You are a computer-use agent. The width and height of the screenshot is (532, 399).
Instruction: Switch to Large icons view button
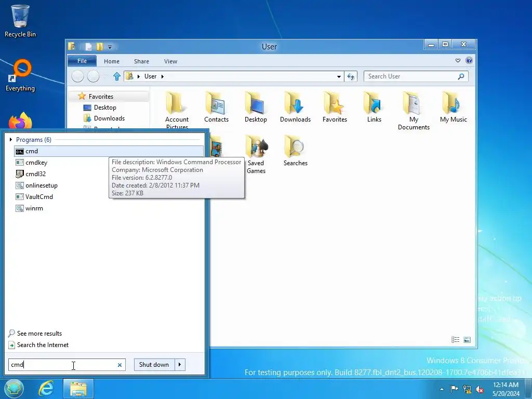467,340
